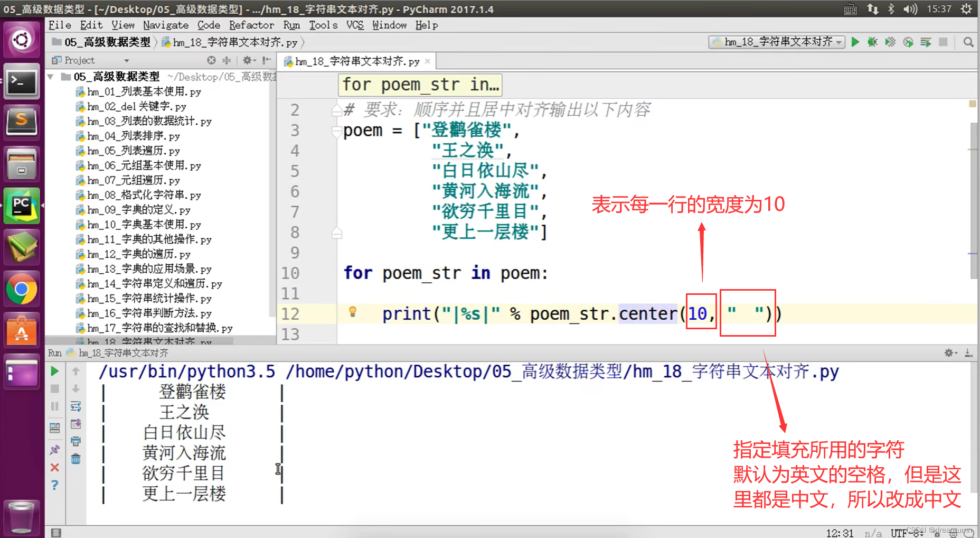Open hm_01_列表基本使用.py in project tree
Viewport: 980px width, 538px height.
pyautogui.click(x=138, y=92)
